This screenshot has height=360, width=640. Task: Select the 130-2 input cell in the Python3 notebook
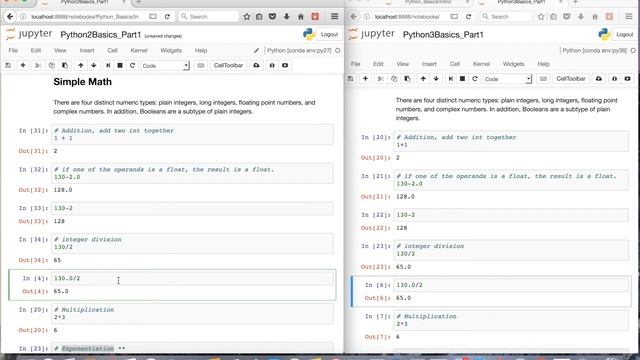click(x=511, y=215)
